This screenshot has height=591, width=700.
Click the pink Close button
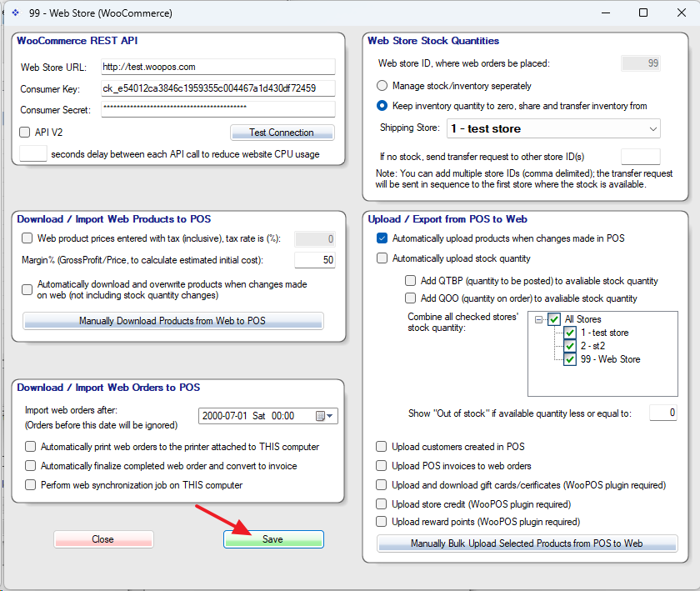[103, 539]
